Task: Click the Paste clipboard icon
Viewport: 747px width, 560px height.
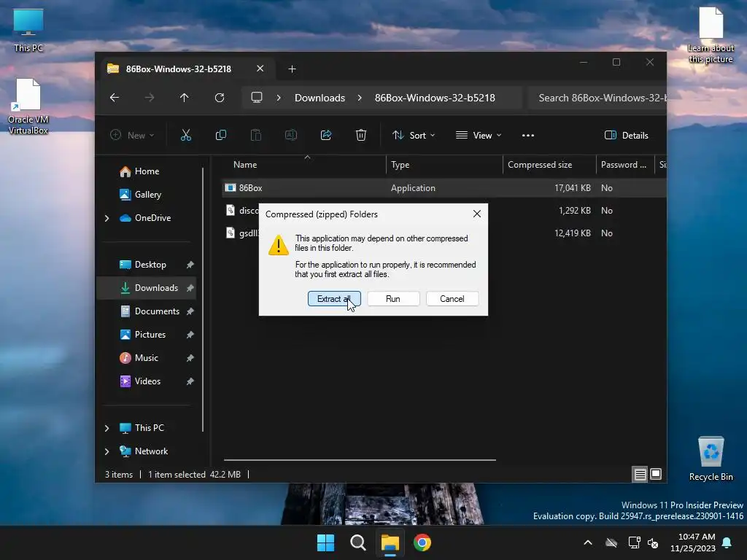Action: 256,135
